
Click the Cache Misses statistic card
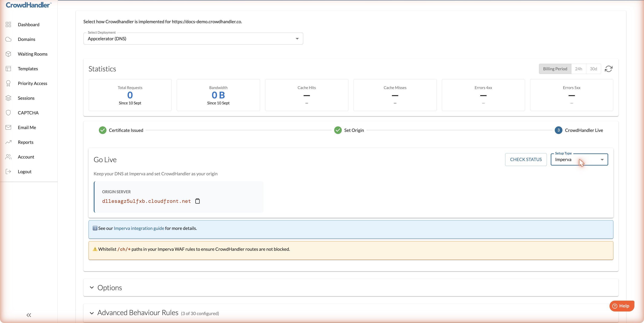(395, 95)
